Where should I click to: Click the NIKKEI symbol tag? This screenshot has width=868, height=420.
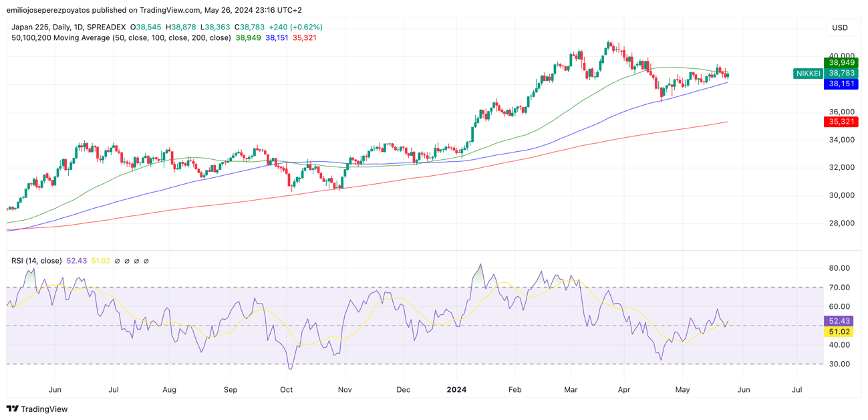point(808,74)
